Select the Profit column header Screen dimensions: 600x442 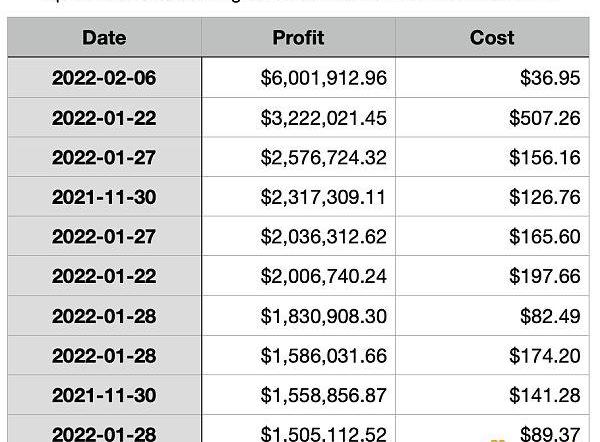[x=298, y=38]
